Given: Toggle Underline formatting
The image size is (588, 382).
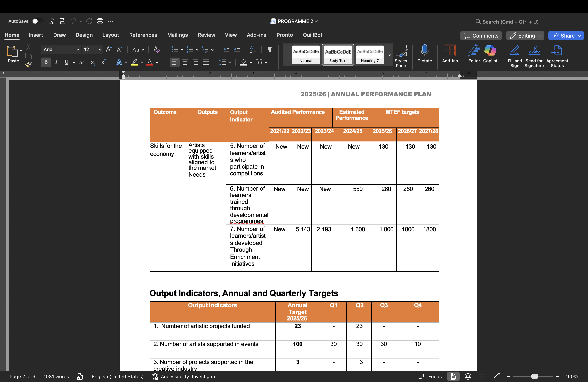Looking at the screenshot, I should click(66, 62).
